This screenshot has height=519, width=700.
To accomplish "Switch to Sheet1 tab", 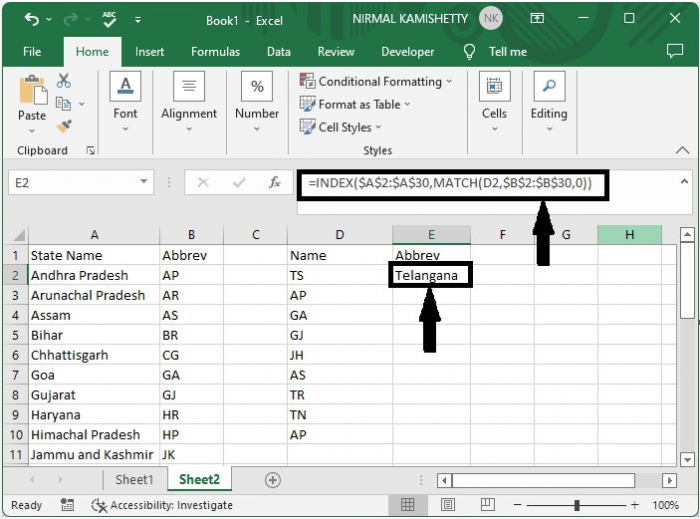I will (134, 480).
